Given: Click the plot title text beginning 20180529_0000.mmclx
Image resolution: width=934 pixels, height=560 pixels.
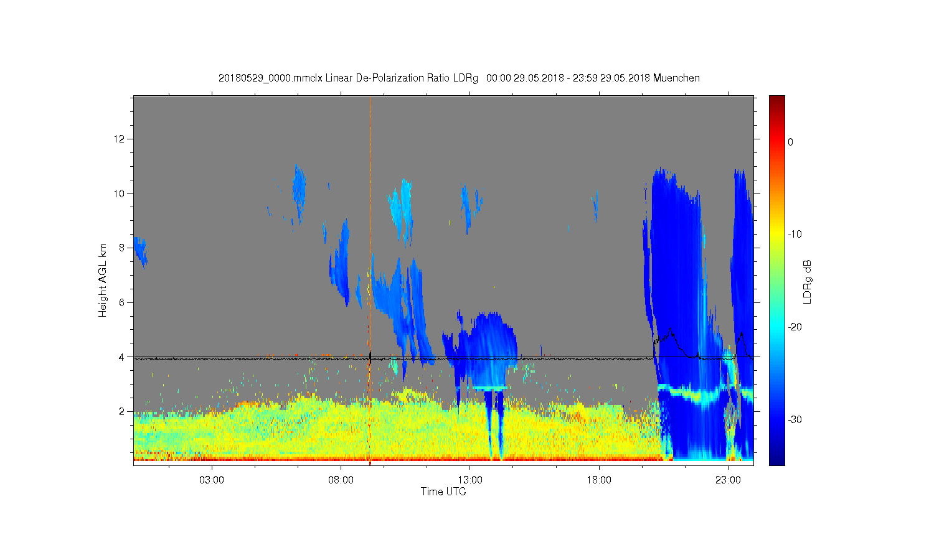Looking at the screenshot, I should click(459, 78).
